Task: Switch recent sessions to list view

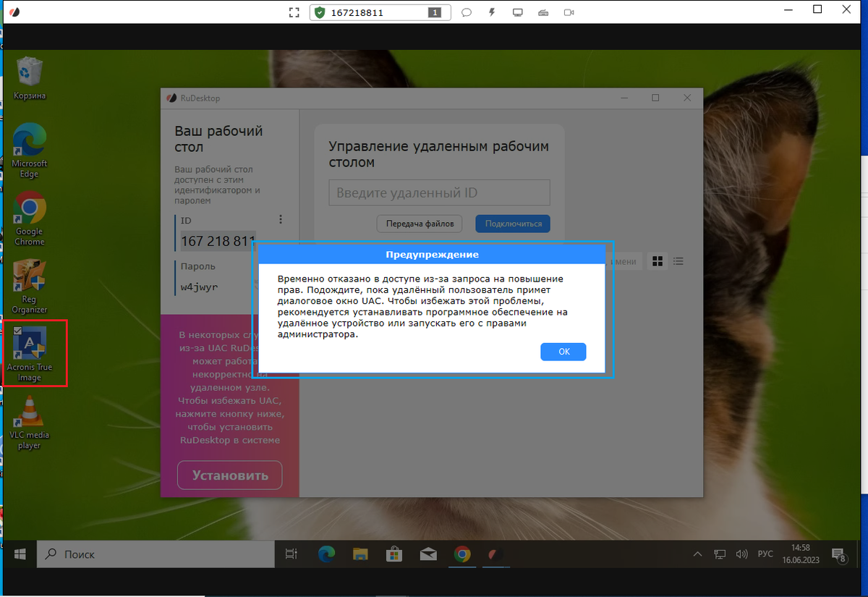Action: (x=678, y=261)
